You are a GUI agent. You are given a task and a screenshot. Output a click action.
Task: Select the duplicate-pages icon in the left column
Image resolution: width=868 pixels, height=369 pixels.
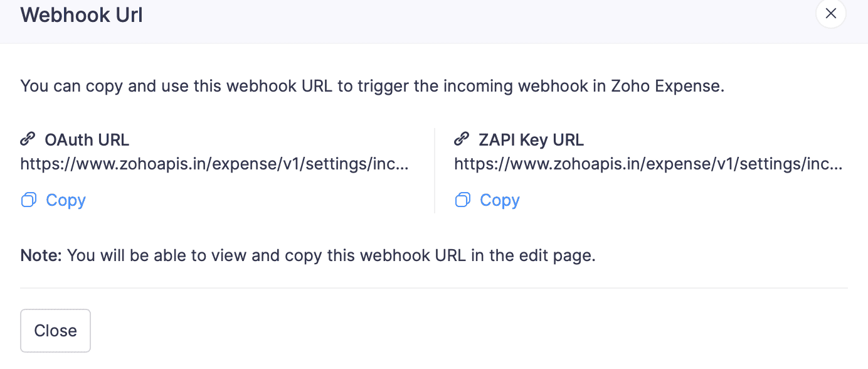coord(28,199)
